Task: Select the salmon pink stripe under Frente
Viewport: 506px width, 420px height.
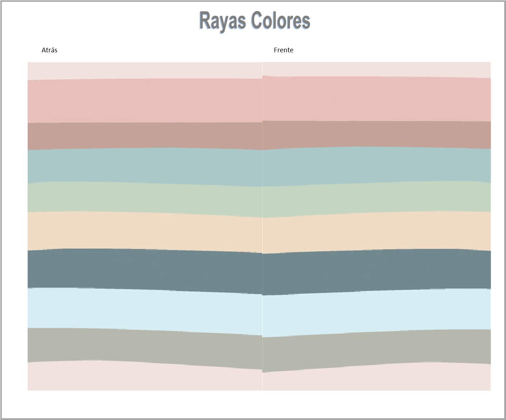Action: [376, 99]
